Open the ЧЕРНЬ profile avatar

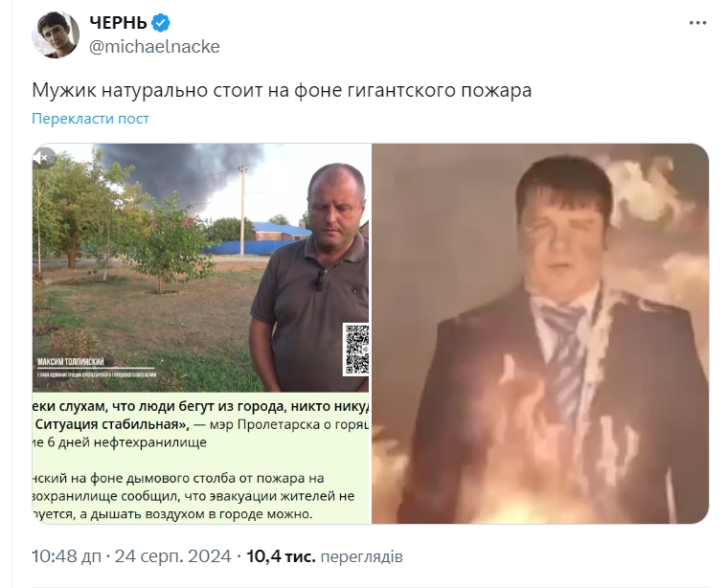(x=56, y=34)
